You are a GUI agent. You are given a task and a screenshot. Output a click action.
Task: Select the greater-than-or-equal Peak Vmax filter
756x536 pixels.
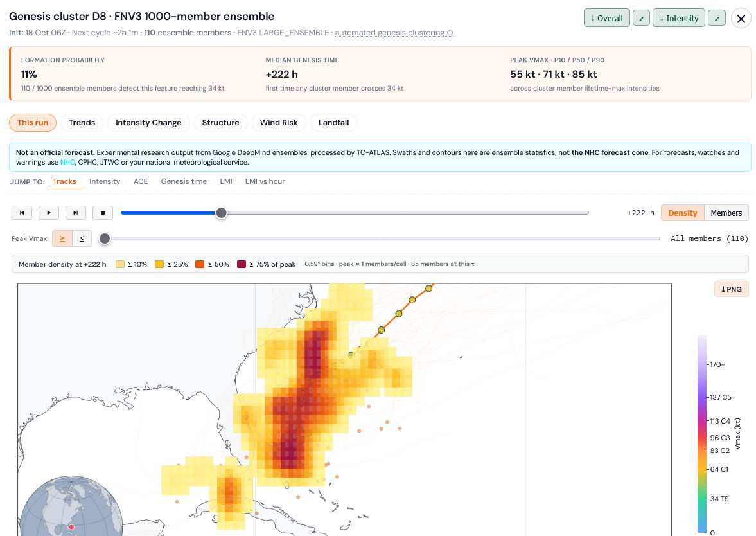pos(62,238)
